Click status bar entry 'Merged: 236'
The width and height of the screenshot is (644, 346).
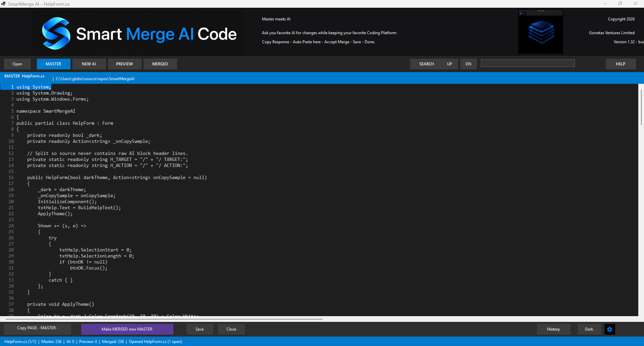click(113, 342)
